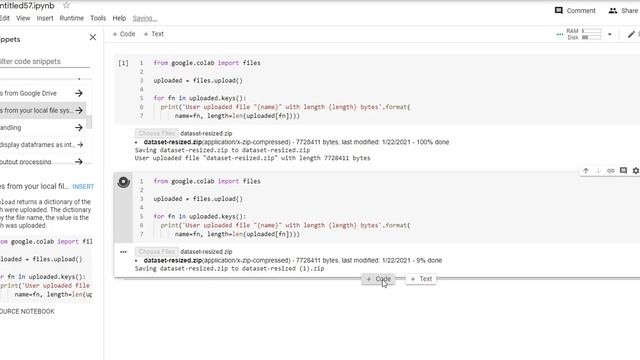Open the runtime connection dropdown arrow
Screen dimensions: 640x360
point(610,34)
